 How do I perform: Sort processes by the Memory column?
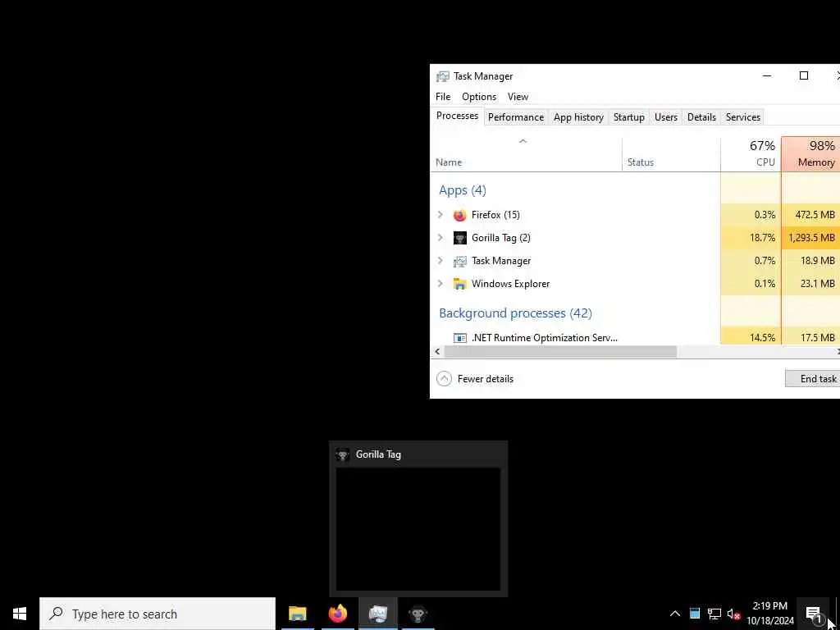(x=811, y=154)
